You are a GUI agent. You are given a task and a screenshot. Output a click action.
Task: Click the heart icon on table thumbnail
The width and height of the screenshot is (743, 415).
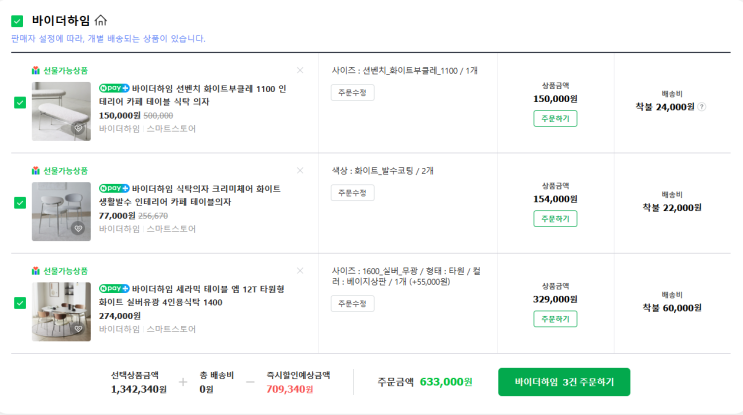(79, 329)
